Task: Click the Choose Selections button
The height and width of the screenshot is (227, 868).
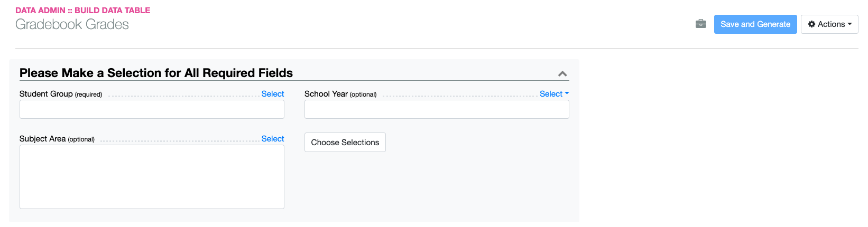Action: 345,143
